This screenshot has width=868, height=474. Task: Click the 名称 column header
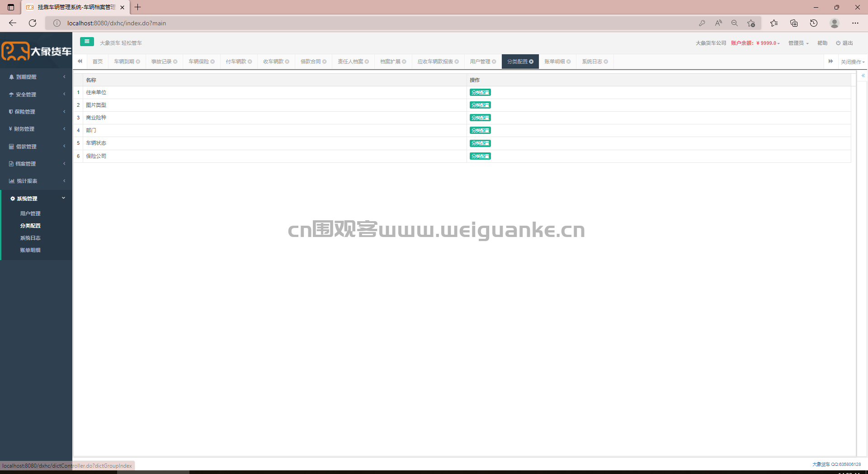(275, 80)
